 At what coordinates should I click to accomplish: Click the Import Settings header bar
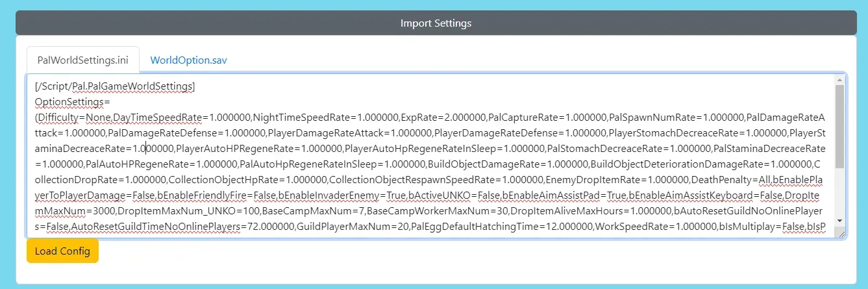click(x=436, y=23)
